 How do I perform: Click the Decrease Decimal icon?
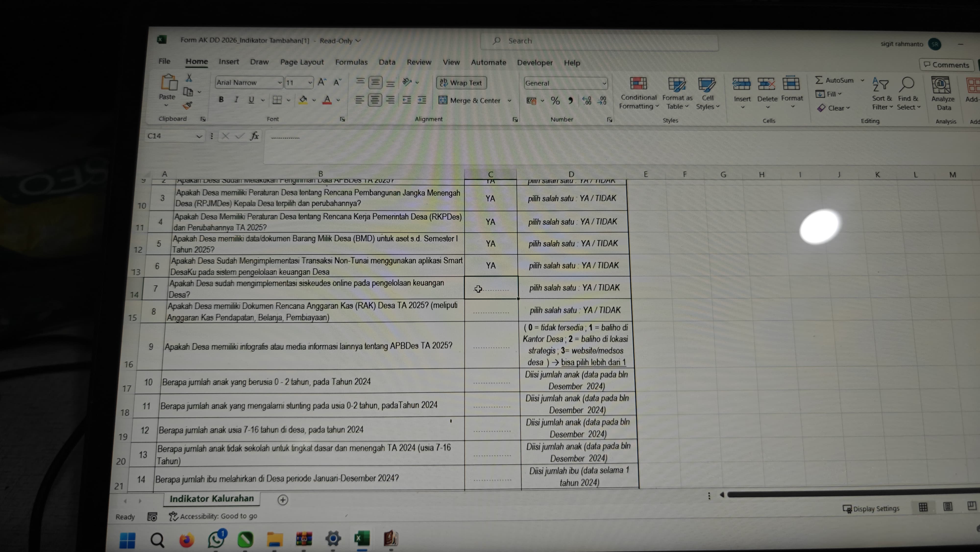[602, 100]
